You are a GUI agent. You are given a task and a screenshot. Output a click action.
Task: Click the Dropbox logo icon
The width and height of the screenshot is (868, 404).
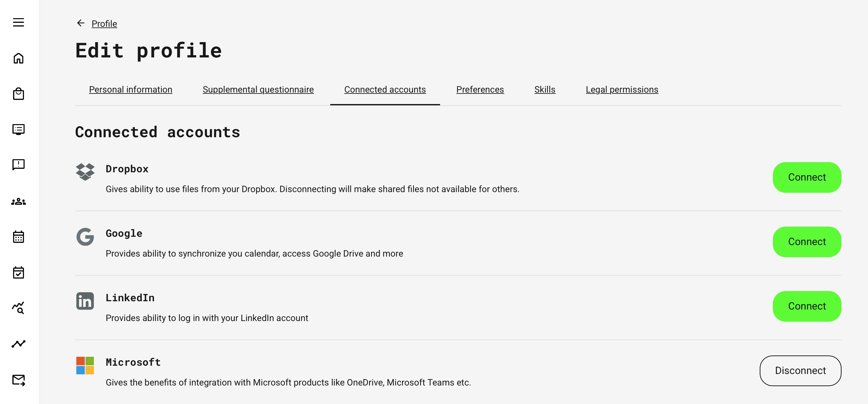tap(85, 172)
